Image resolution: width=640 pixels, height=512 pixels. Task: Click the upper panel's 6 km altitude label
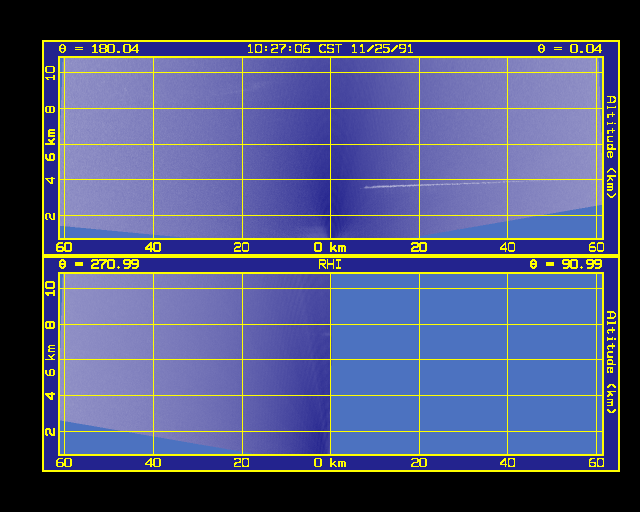pos(51,145)
